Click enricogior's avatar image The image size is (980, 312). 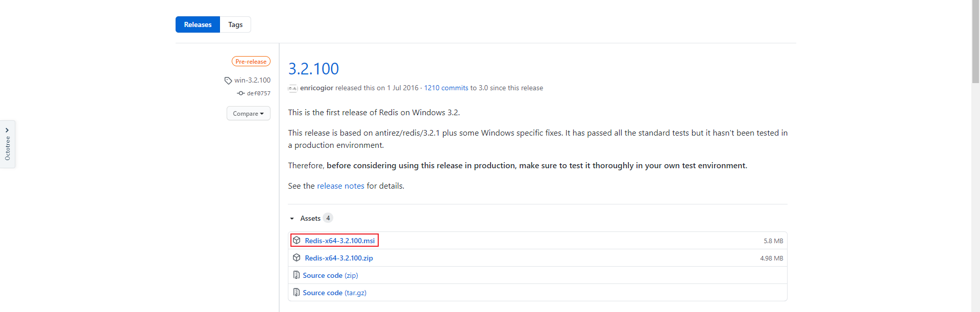pyautogui.click(x=292, y=88)
